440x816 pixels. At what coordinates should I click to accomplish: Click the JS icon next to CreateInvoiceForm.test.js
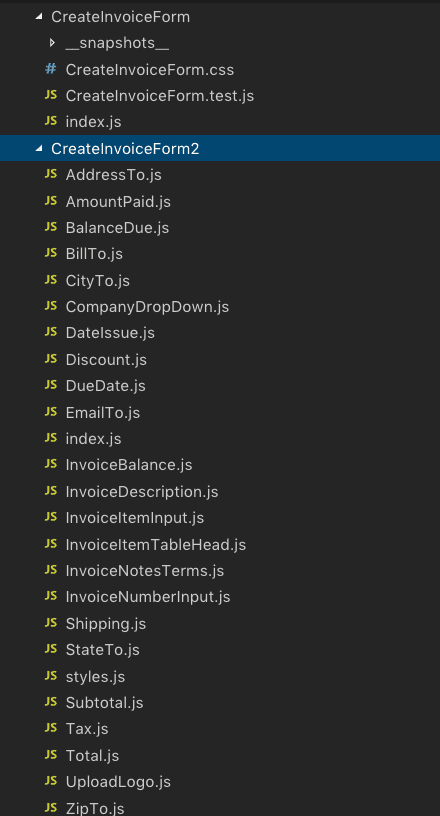(x=51, y=95)
